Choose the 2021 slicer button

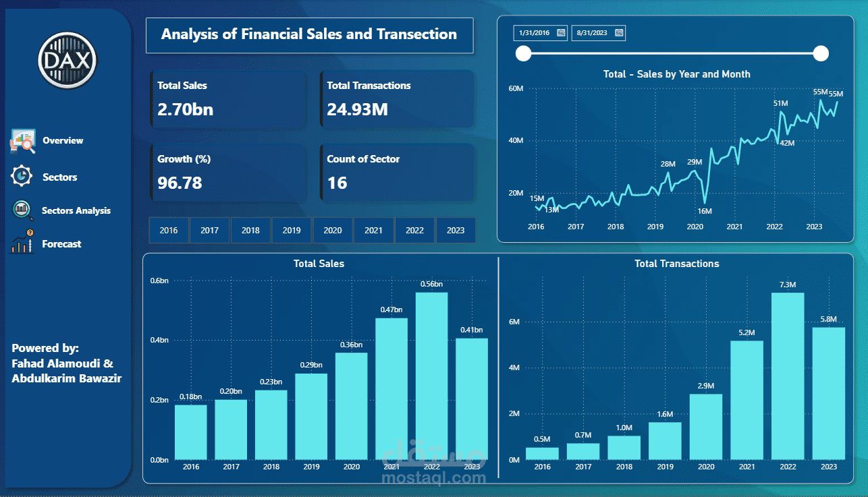click(x=373, y=230)
